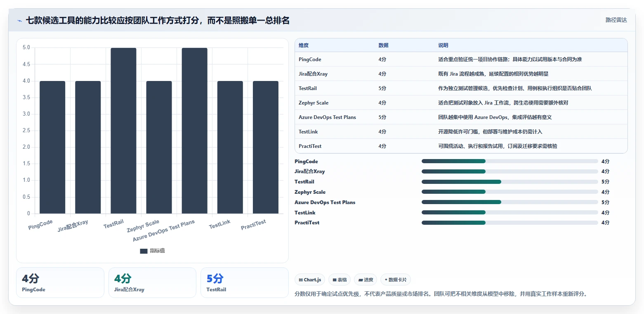644x314 pixels.
Task: Toggle the 指标值 legend swatch in the chart
Action: click(144, 251)
